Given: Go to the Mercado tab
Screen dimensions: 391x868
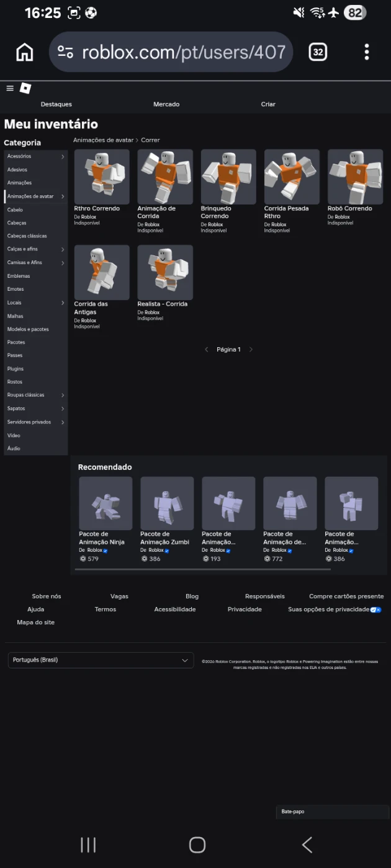Looking at the screenshot, I should pyautogui.click(x=166, y=104).
